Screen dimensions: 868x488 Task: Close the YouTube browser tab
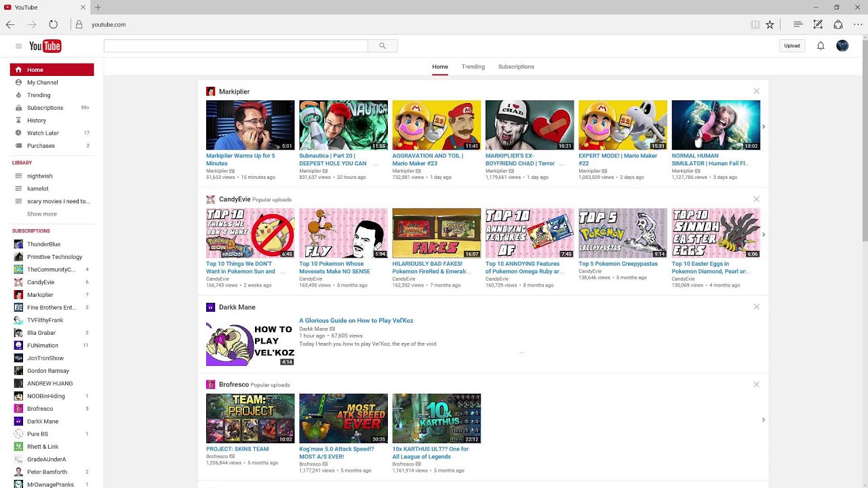pos(83,7)
